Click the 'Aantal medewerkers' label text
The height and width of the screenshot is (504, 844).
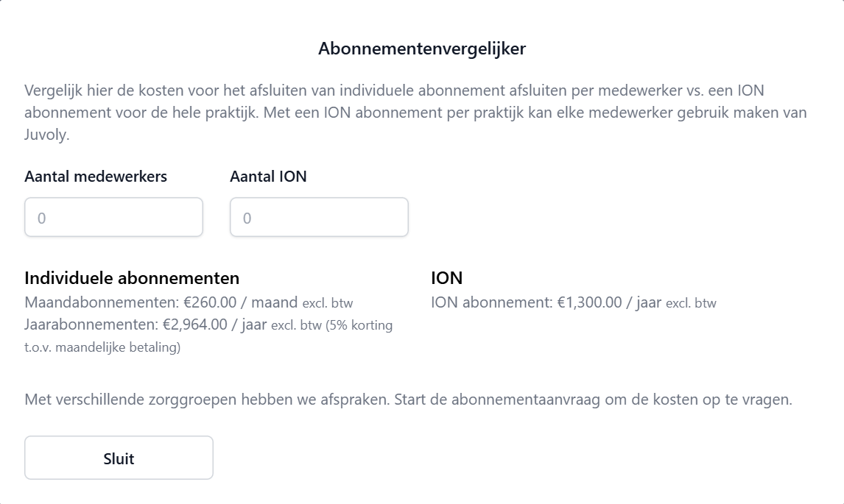[x=96, y=177]
